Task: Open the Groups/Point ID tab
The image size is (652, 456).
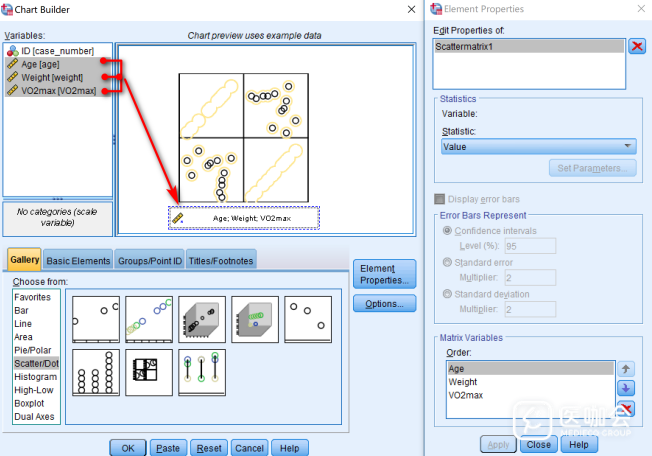Action: coord(150,261)
